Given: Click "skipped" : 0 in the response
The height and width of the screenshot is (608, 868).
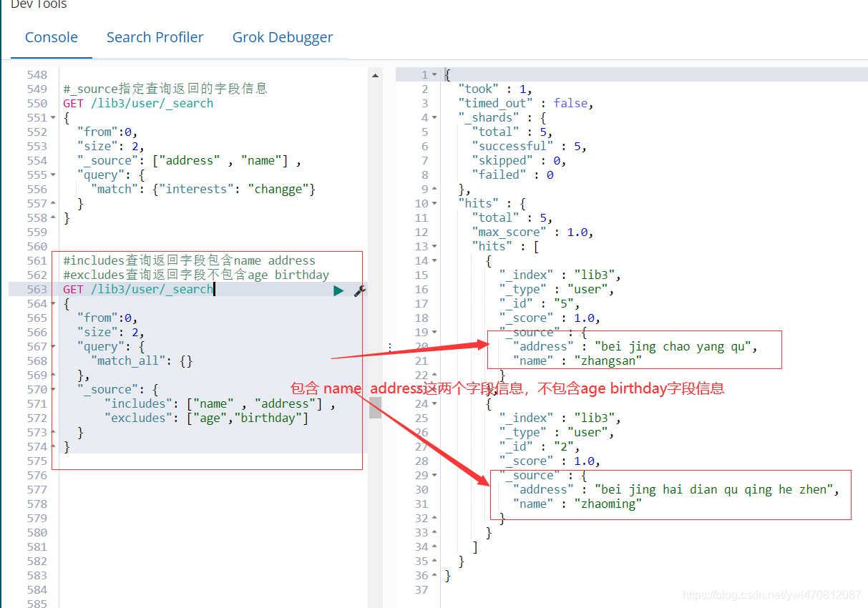Looking at the screenshot, I should [x=519, y=160].
